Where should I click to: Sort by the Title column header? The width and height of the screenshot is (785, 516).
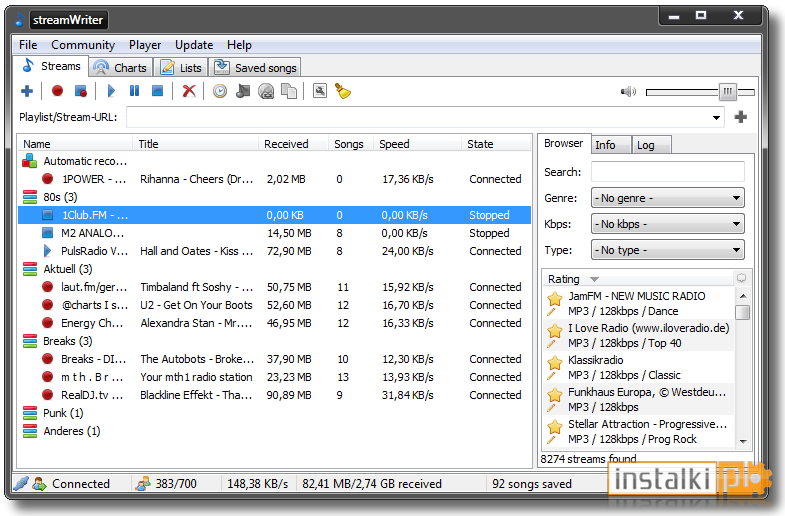[x=196, y=144]
